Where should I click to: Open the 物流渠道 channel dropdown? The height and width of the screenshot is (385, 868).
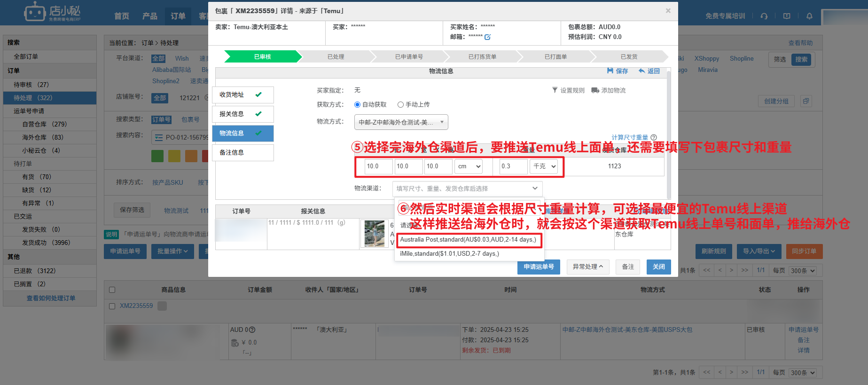coord(467,189)
